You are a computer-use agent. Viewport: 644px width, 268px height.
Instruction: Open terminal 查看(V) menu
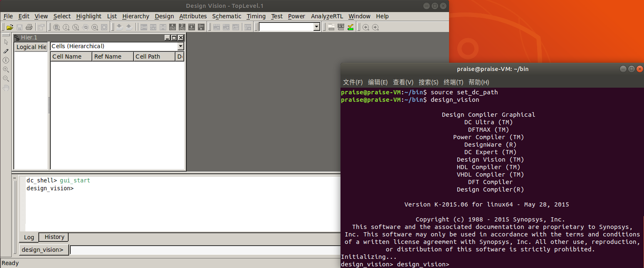pos(403,82)
